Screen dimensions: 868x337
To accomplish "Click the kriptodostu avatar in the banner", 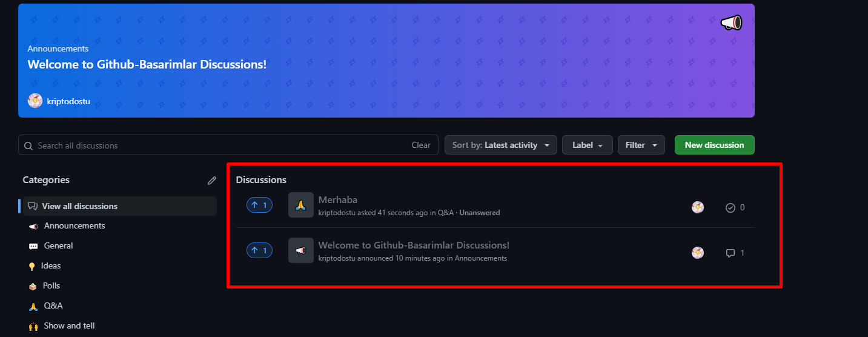I will pyautogui.click(x=35, y=101).
